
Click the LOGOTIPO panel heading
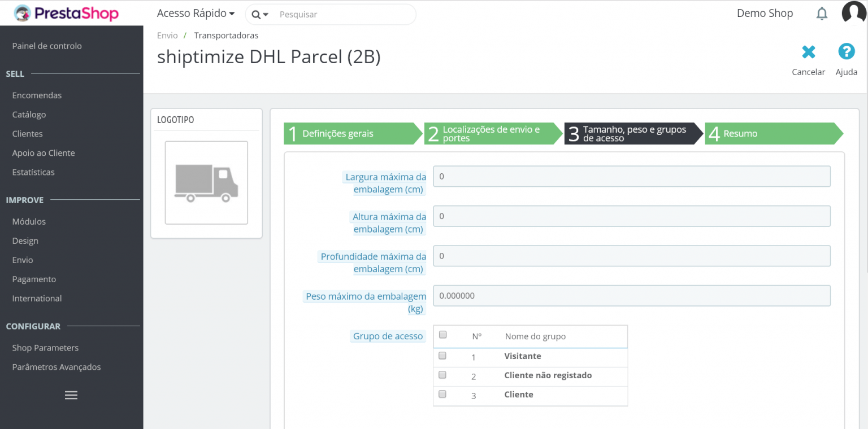pos(176,120)
